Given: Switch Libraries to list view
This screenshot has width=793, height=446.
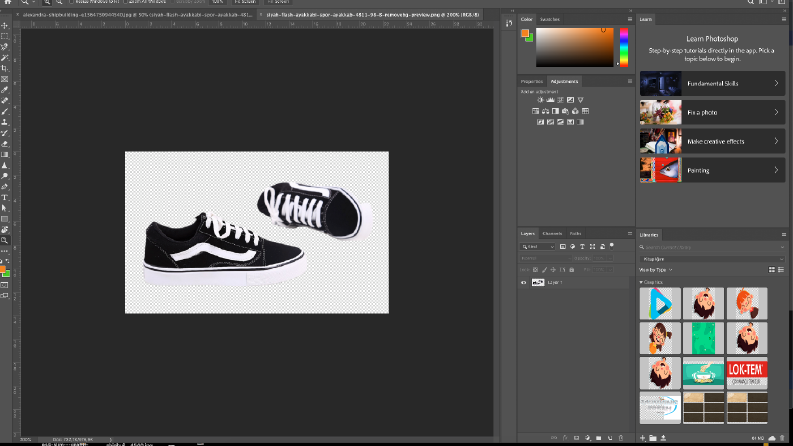Looking at the screenshot, I should click(781, 270).
